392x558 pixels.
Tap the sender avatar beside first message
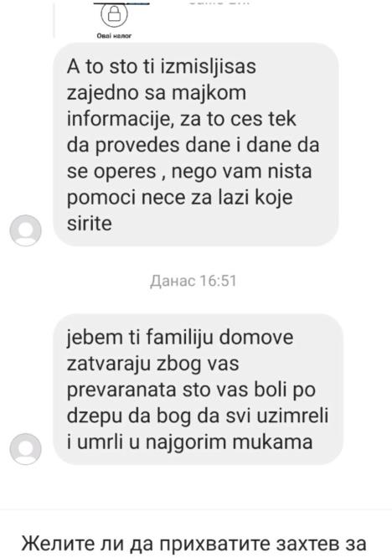25,230
